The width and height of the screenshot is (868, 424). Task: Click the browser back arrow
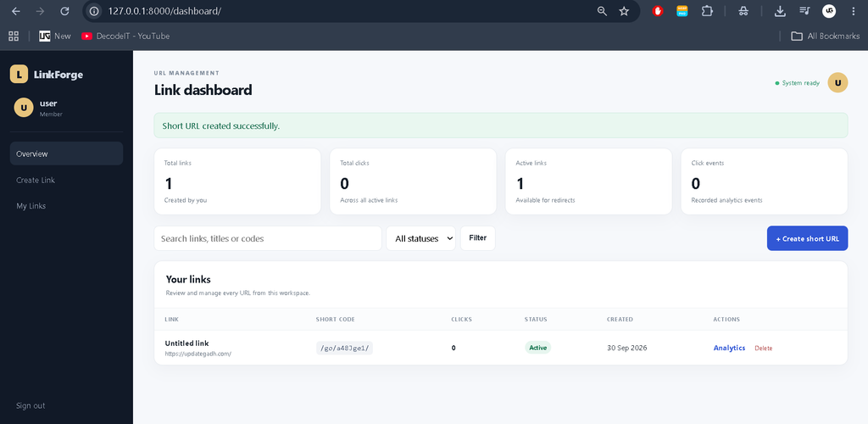pos(16,11)
